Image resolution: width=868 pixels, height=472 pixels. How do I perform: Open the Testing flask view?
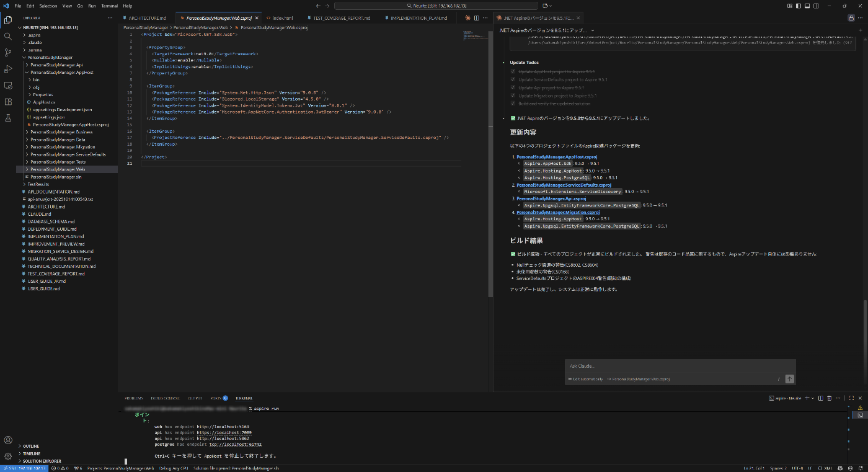click(8, 117)
